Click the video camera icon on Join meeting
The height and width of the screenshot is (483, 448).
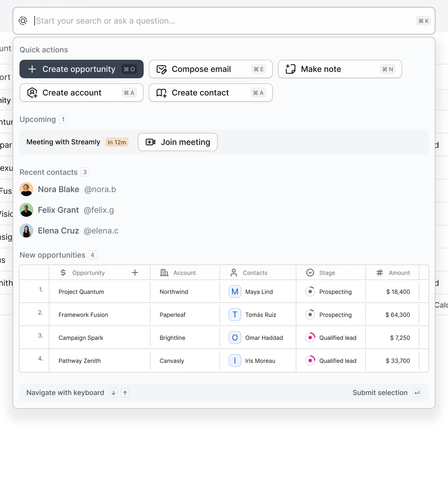tap(151, 142)
